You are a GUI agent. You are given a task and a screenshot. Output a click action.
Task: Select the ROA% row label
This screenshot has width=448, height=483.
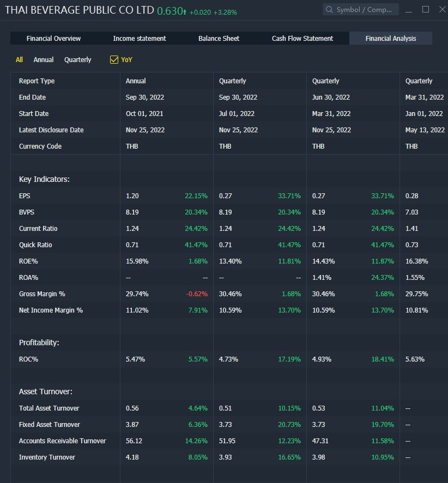(x=28, y=278)
